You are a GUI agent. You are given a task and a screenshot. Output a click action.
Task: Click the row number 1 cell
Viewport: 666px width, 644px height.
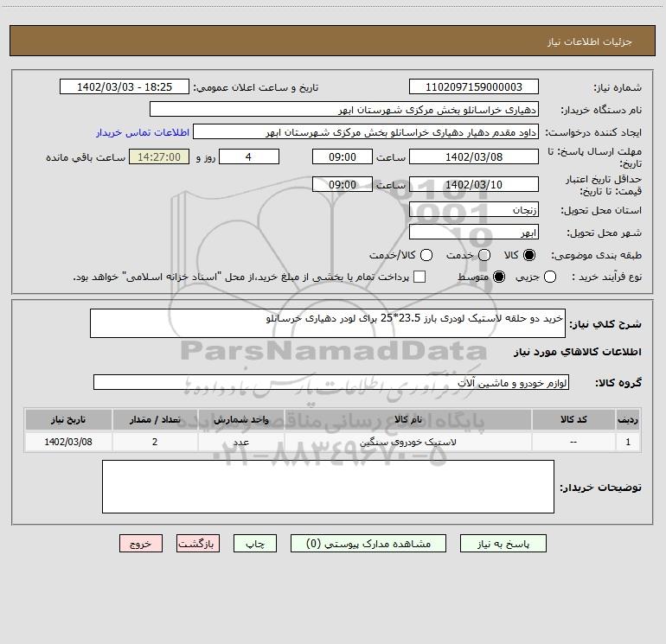[628, 442]
